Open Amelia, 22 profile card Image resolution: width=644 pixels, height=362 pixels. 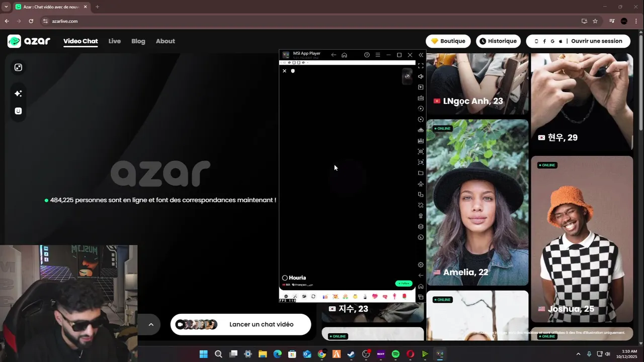[x=477, y=202]
